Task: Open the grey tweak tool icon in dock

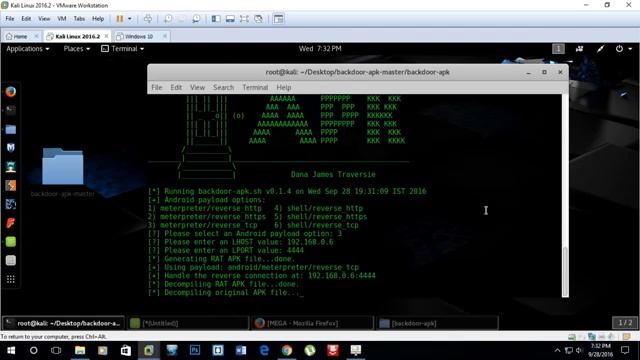Action: click(x=11, y=260)
